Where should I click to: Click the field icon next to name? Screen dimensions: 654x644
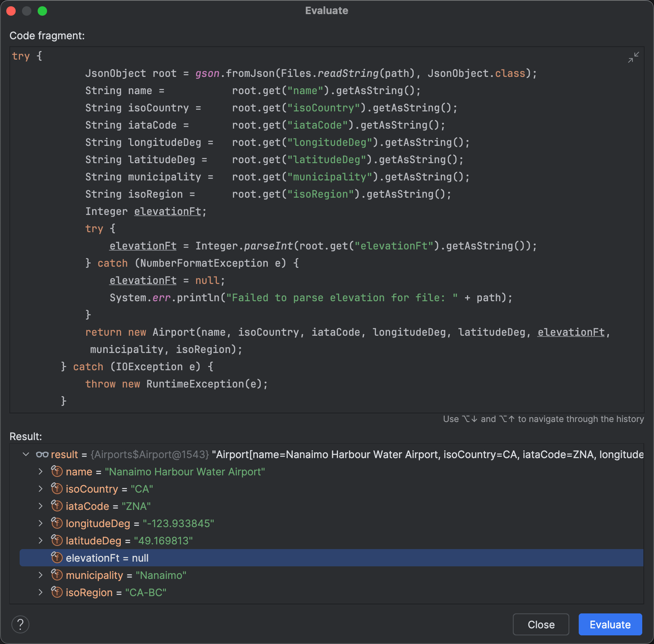pos(57,471)
